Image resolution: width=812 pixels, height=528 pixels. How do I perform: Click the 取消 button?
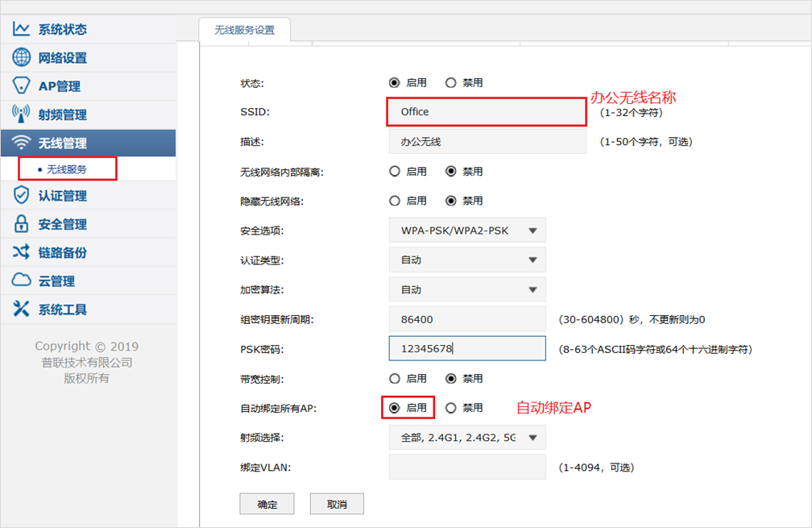click(x=337, y=504)
